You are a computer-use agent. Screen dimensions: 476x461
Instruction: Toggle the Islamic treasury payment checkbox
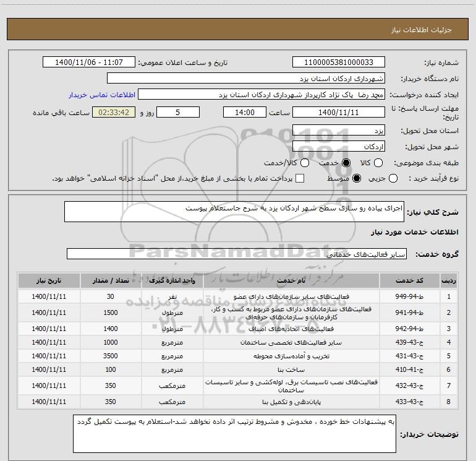[x=300, y=178]
